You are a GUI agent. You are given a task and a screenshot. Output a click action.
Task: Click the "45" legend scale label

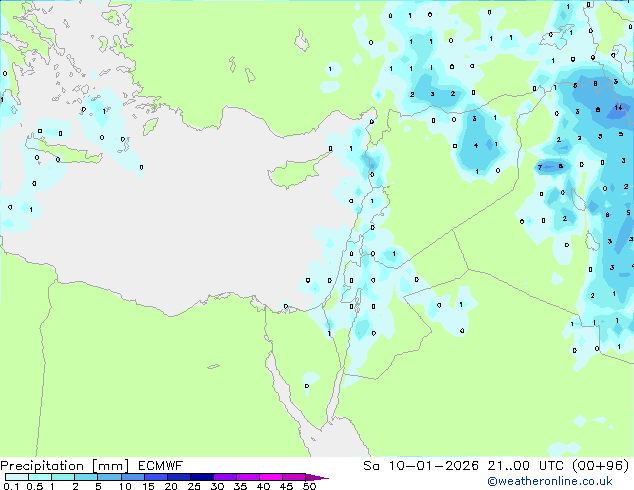click(286, 486)
